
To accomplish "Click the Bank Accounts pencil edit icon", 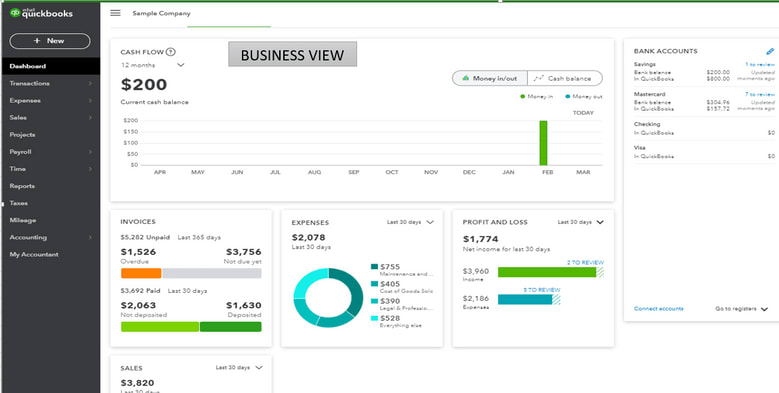I will [770, 51].
